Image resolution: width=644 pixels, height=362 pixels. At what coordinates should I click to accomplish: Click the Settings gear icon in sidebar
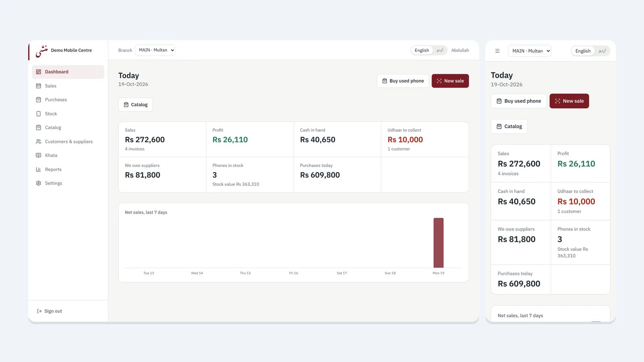coord(39,183)
